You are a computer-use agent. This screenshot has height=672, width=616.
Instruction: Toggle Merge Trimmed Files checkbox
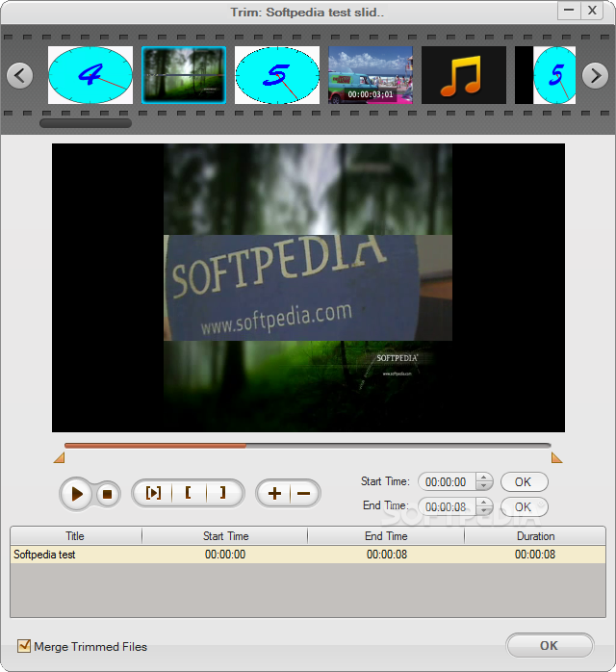[x=24, y=646]
